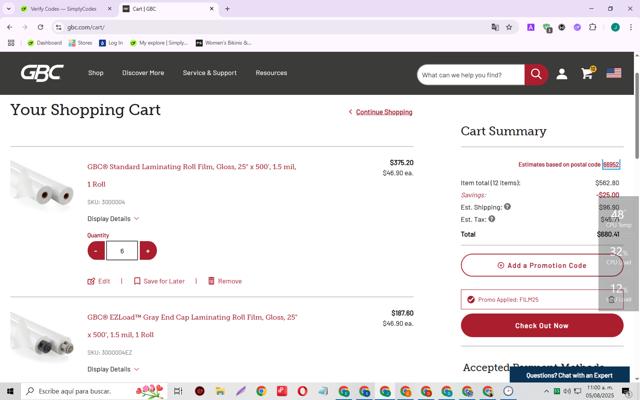Expand Display Details for Standard Laminating Roll Film
The height and width of the screenshot is (400, 640).
coord(113,219)
